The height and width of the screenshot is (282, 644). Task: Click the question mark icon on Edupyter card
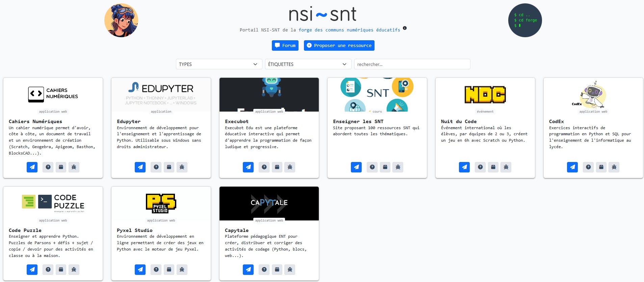[156, 167]
